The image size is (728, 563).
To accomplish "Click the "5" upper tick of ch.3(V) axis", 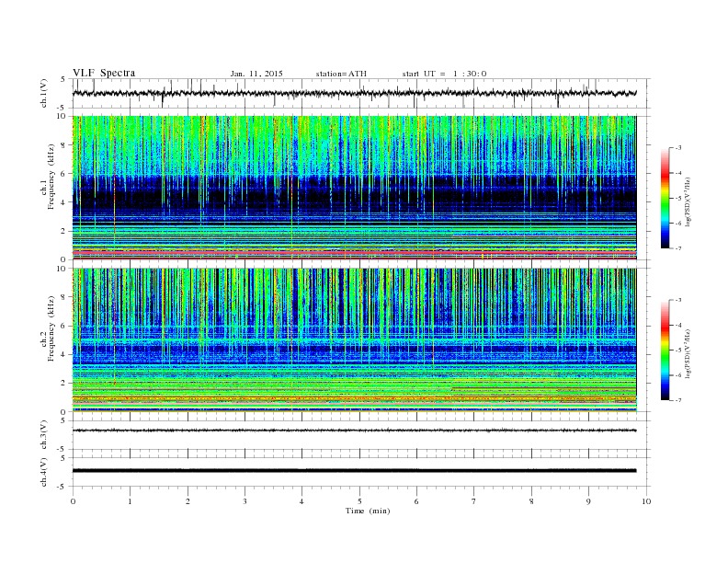I will pyautogui.click(x=63, y=420).
